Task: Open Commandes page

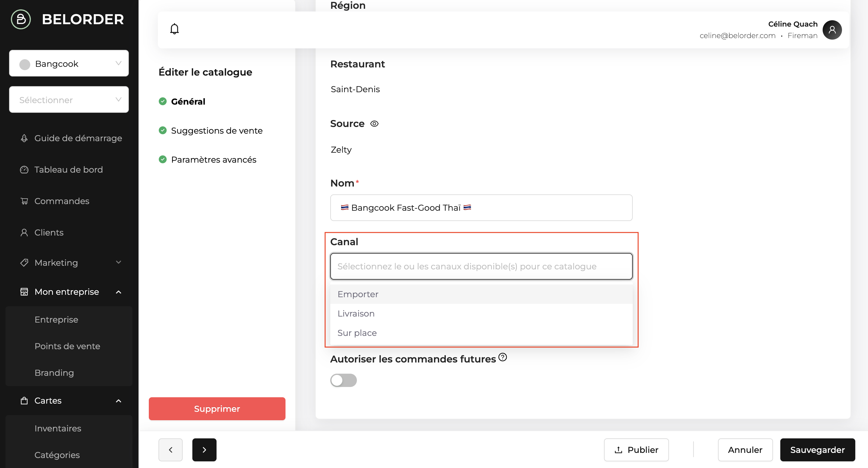Action: pos(62,201)
